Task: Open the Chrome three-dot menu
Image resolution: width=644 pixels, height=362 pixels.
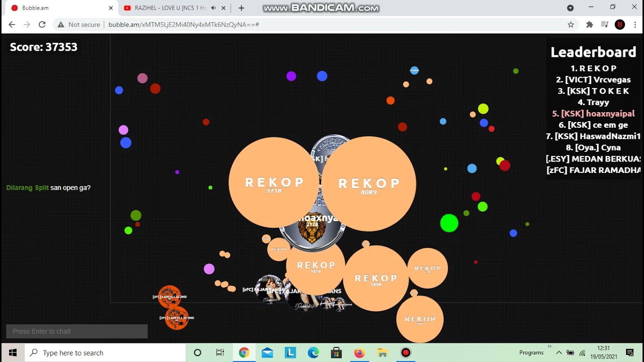Action: click(x=635, y=24)
